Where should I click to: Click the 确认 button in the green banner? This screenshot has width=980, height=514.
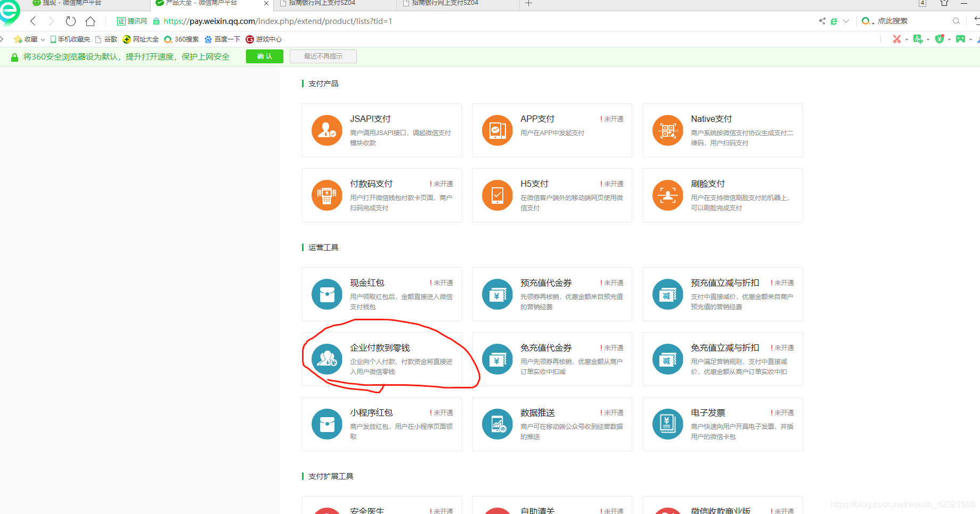(264, 56)
